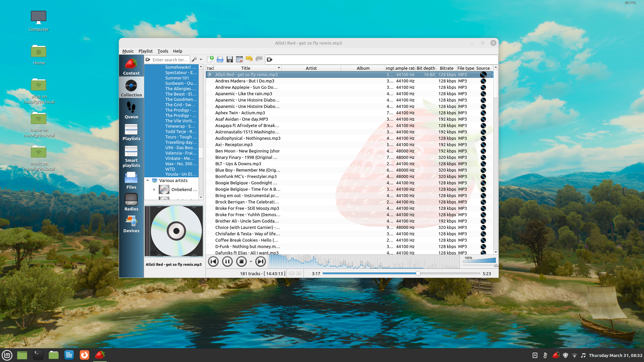Click the Linux Mint menu button in taskbar
The height and width of the screenshot is (362, 644).
[x=7, y=355]
